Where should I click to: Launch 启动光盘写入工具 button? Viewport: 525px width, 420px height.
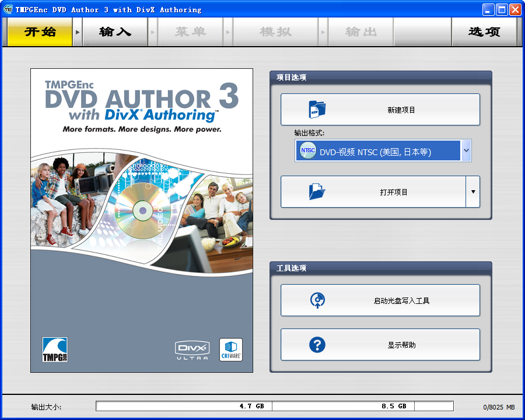tap(380, 300)
